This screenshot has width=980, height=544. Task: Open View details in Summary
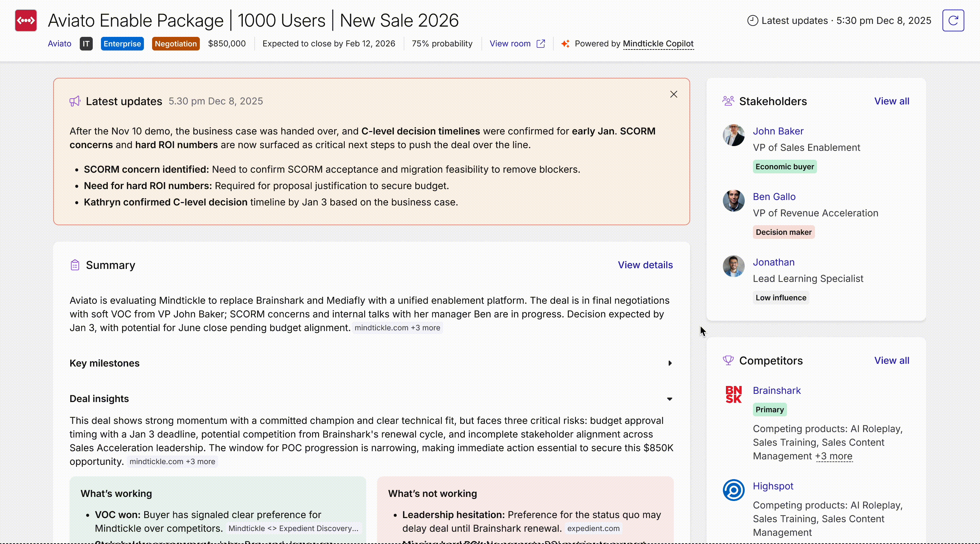click(645, 265)
